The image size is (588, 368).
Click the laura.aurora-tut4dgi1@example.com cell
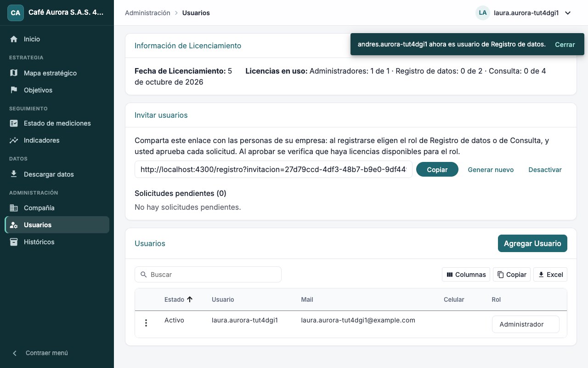[358, 320]
